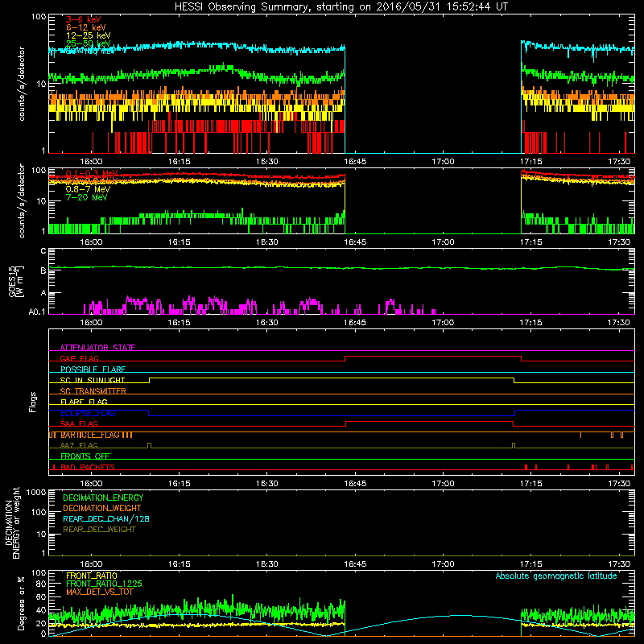Click the Flags vertical axis label
The image size is (644, 644).
[x=32, y=402]
